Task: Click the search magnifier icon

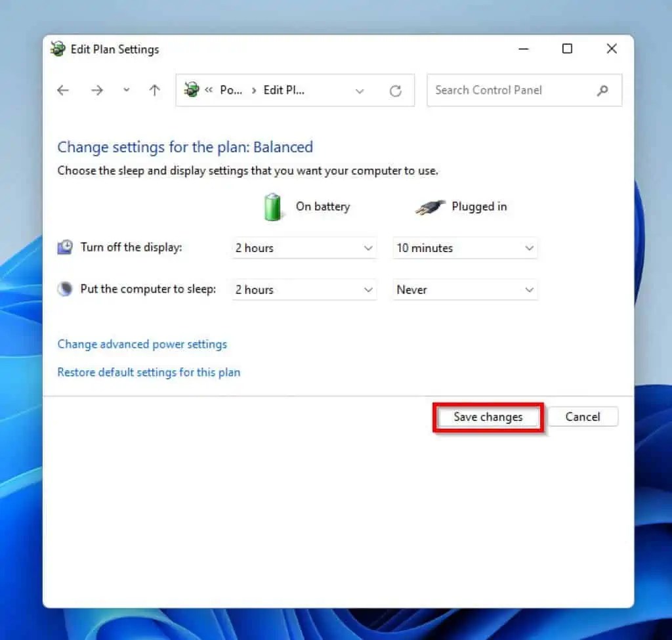Action: pos(602,90)
